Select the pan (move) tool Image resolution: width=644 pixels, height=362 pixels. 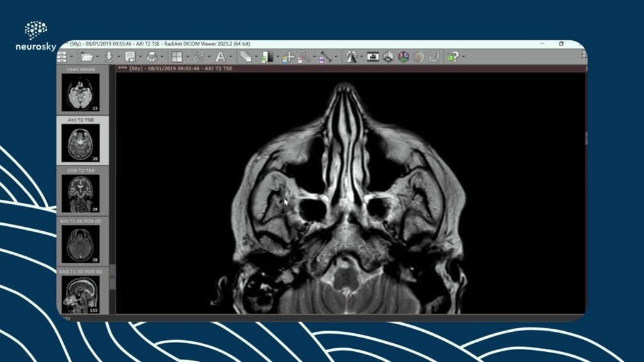click(288, 57)
